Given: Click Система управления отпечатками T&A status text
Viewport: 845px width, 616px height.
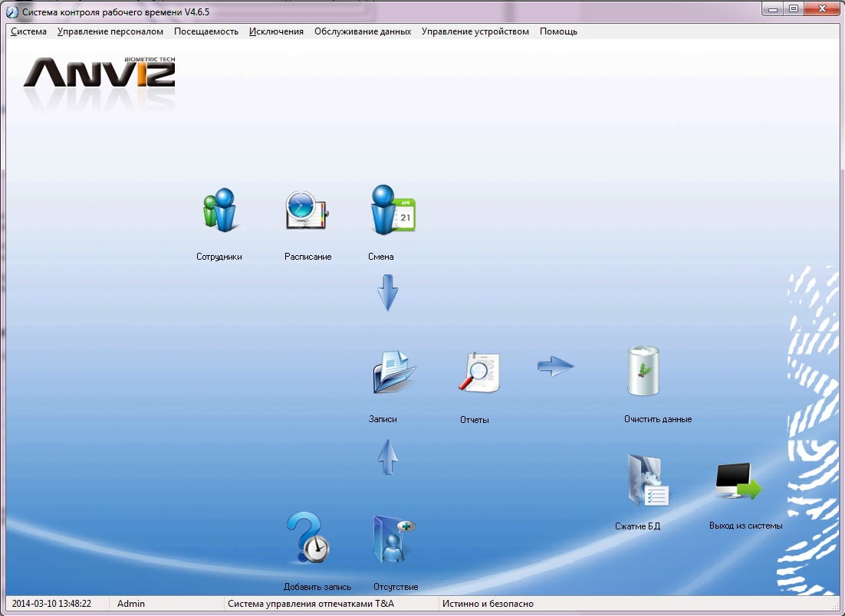Looking at the screenshot, I should (x=311, y=604).
